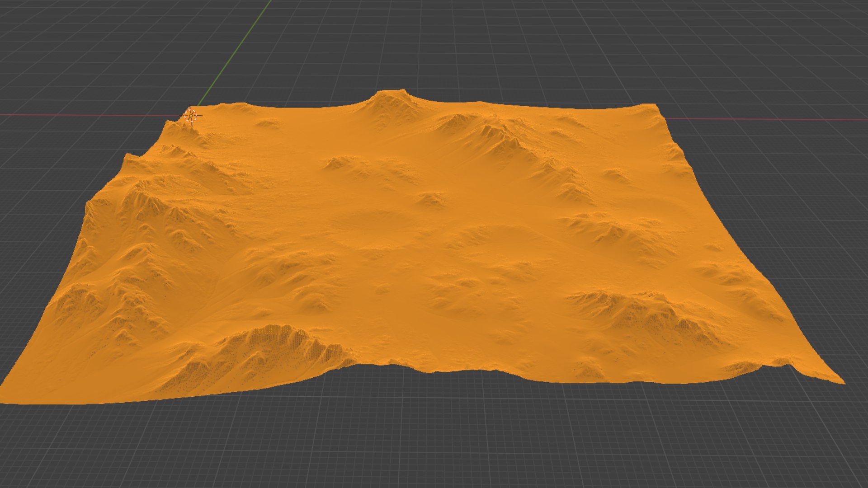Click the 3D cursor at terrain corner
868x488 pixels.
click(x=191, y=116)
